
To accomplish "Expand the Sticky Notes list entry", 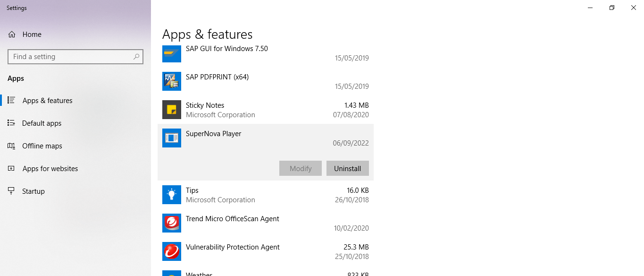I will (x=266, y=110).
